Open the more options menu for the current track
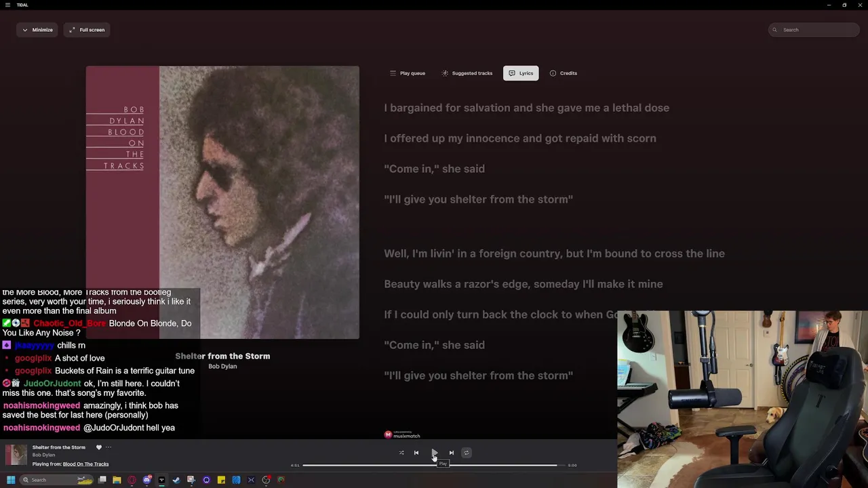Viewport: 868px width, 488px height. click(x=108, y=447)
